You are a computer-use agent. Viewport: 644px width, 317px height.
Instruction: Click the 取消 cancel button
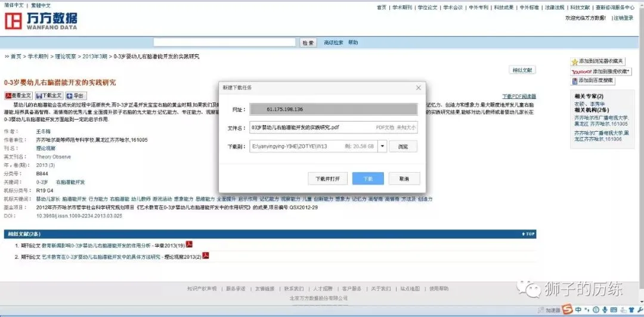click(404, 179)
